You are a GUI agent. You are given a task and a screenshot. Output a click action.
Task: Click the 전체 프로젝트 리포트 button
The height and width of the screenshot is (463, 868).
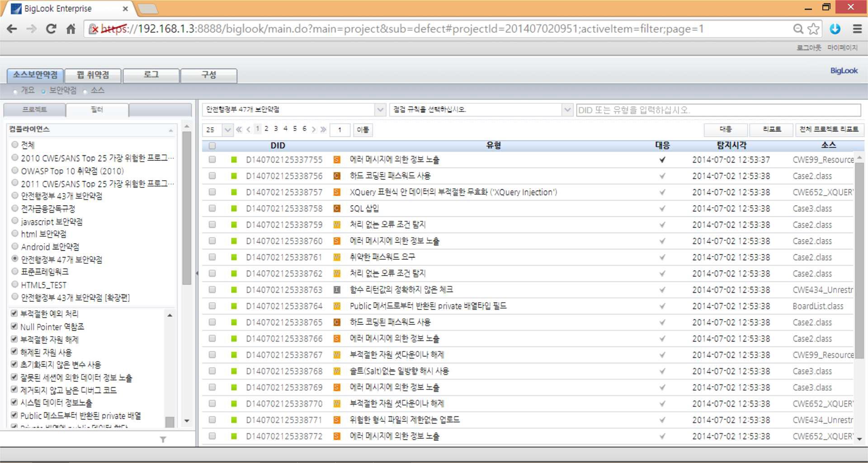[x=829, y=129]
